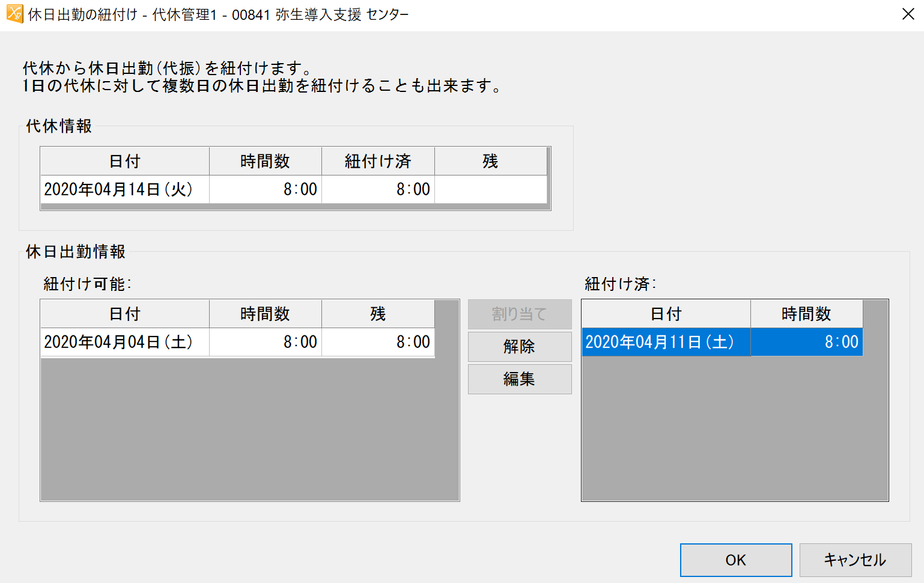Screen dimensions: 924x583
Task: Click 日付 header in 紐付け可能 list
Action: 125,314
